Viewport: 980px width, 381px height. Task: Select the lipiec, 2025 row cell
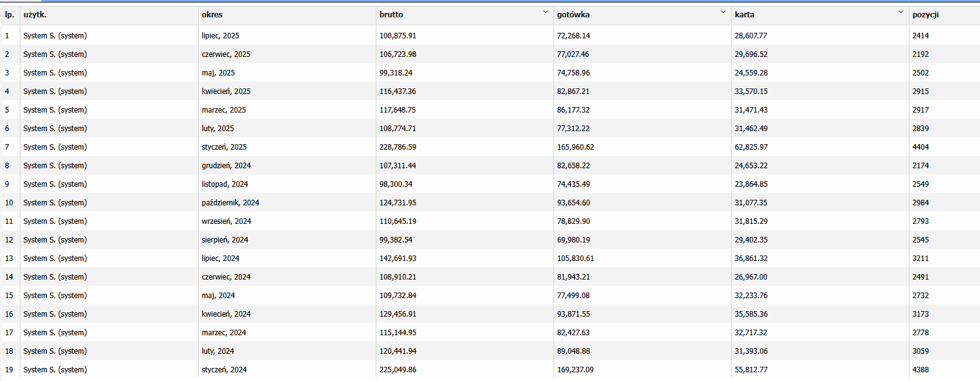tap(220, 36)
